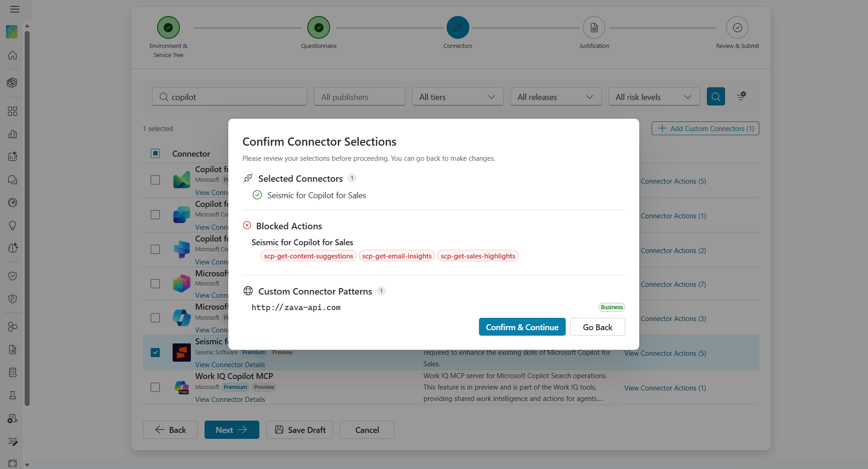Open View Connector Details for Work IQ
Viewport: 868px width, 469px height.
tap(230, 400)
